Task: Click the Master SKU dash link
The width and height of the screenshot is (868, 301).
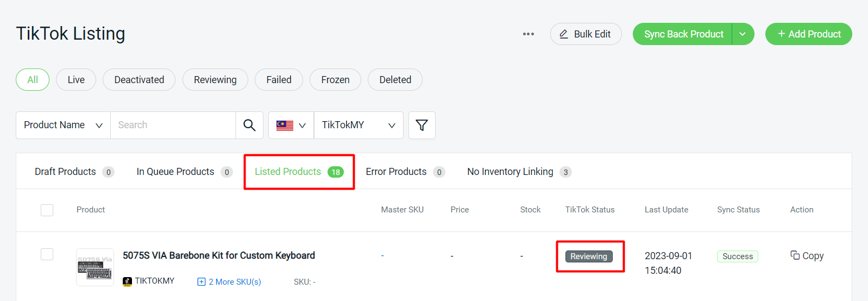Action: 382,255
